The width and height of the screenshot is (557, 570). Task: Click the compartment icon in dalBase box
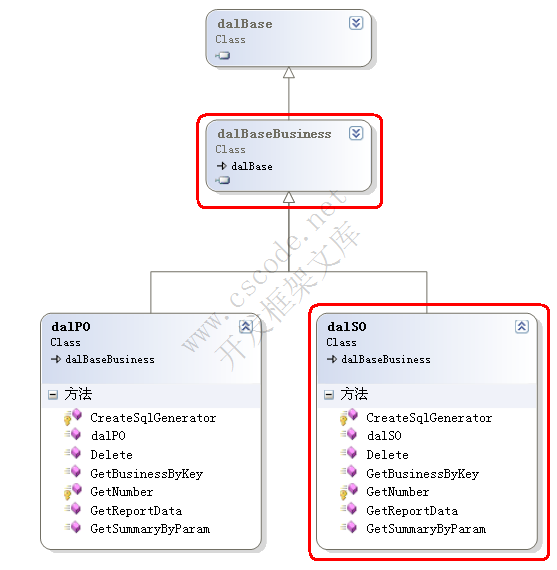click(223, 56)
